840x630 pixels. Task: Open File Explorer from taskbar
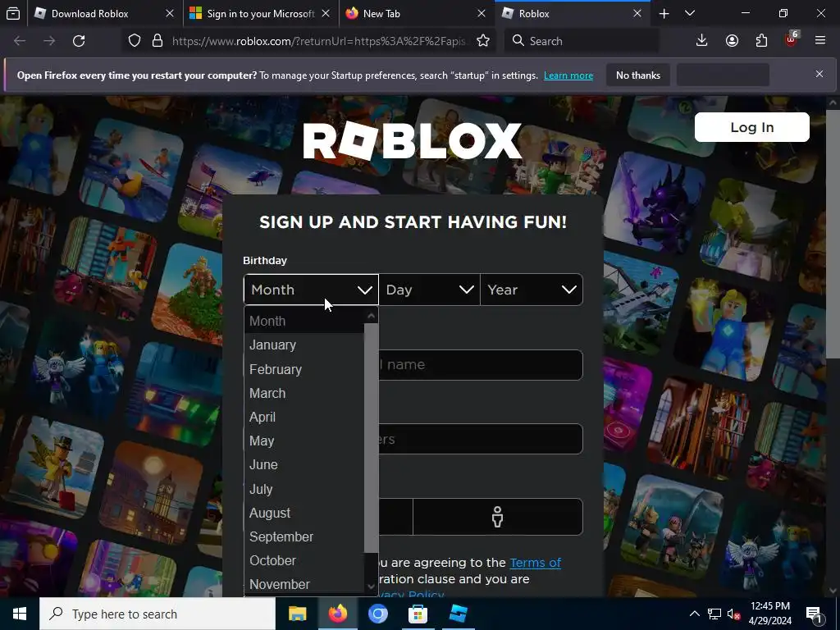pyautogui.click(x=297, y=614)
